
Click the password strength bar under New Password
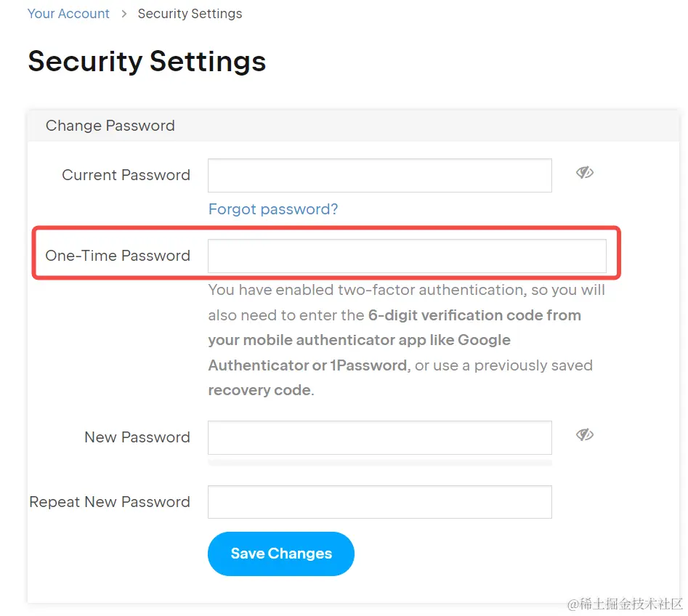379,462
